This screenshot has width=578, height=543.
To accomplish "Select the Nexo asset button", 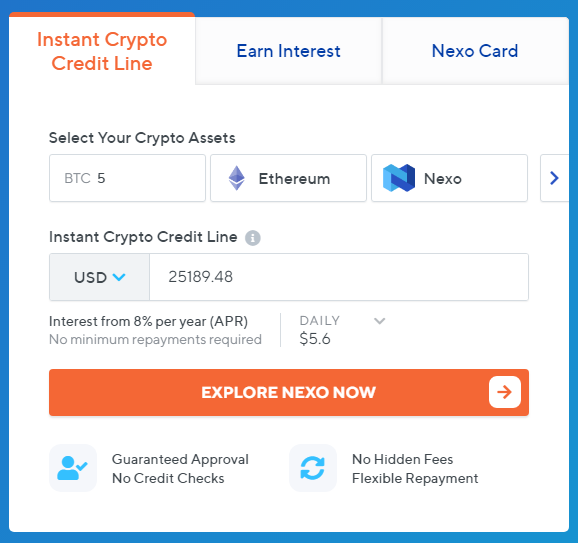I will click(449, 178).
